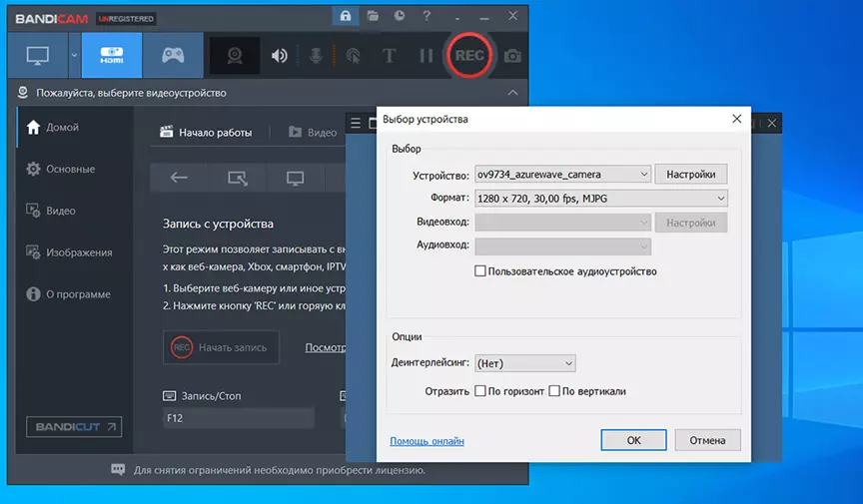This screenshot has height=504, width=863.
Task: Check По горизонт flip checkbox
Action: click(x=480, y=391)
